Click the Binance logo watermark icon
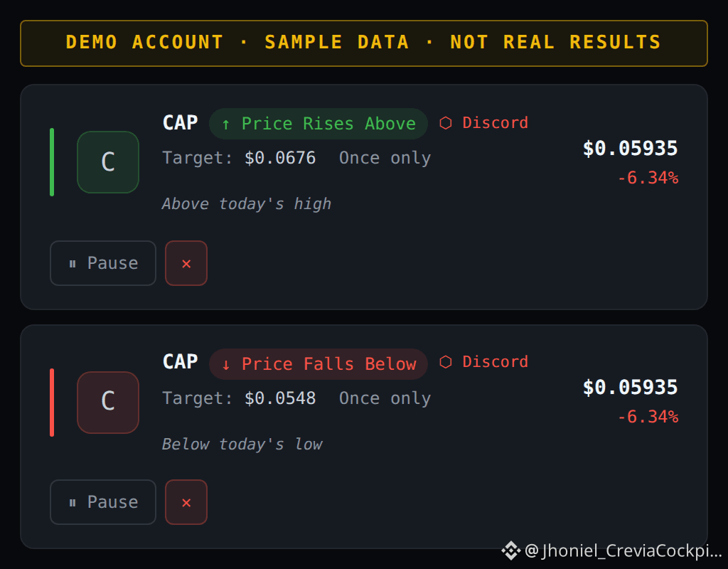This screenshot has height=569, width=728. click(x=510, y=551)
